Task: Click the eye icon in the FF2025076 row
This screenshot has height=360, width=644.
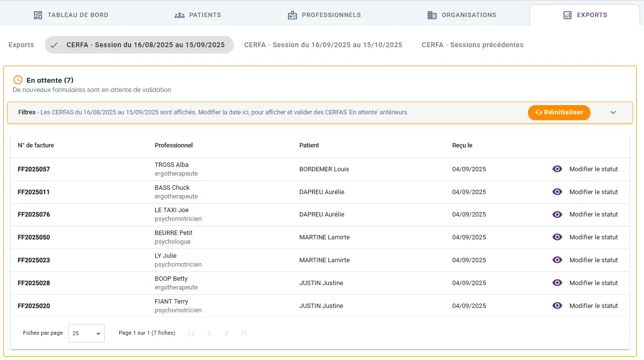Action: pos(557,215)
